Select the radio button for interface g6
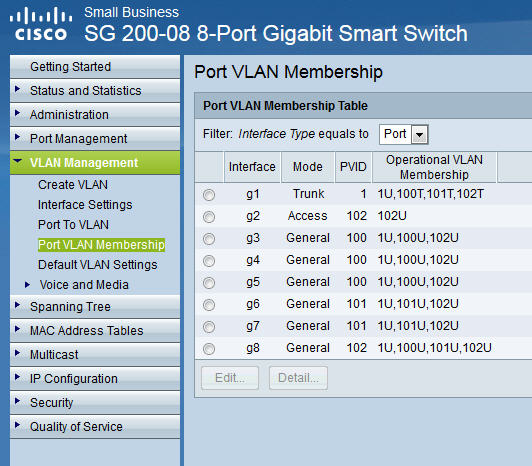 pyautogui.click(x=209, y=305)
